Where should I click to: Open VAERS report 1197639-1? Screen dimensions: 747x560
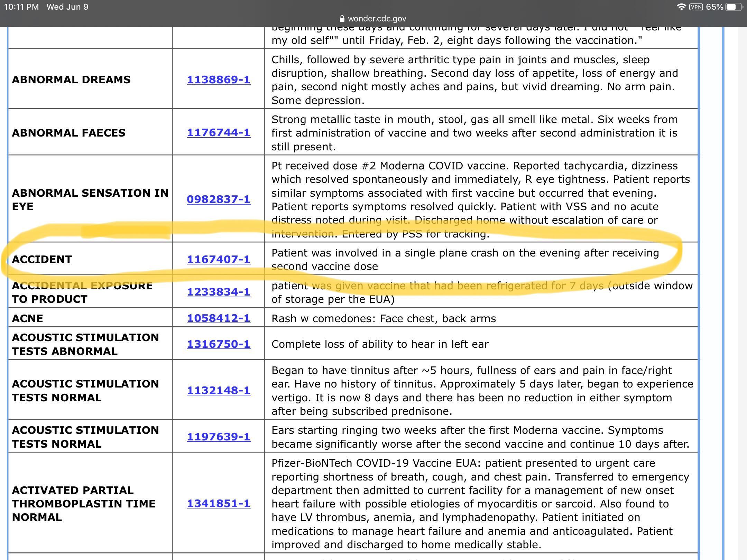pyautogui.click(x=219, y=437)
